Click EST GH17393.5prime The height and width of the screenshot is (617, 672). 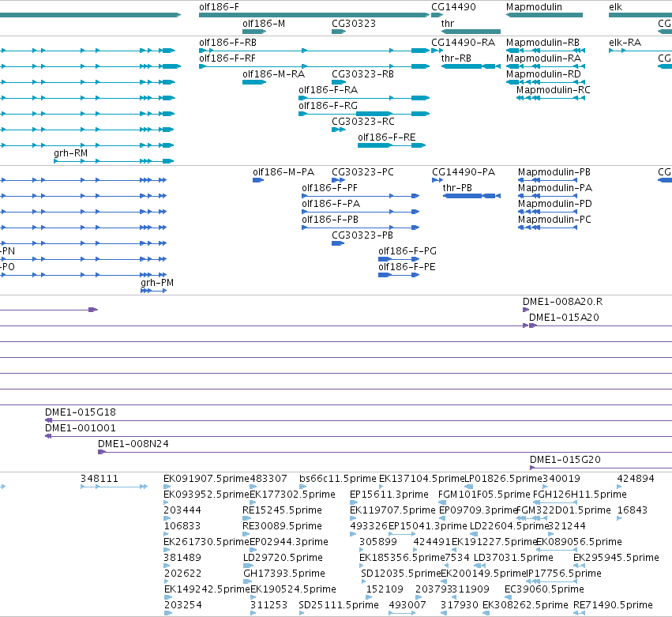pyautogui.click(x=247, y=581)
